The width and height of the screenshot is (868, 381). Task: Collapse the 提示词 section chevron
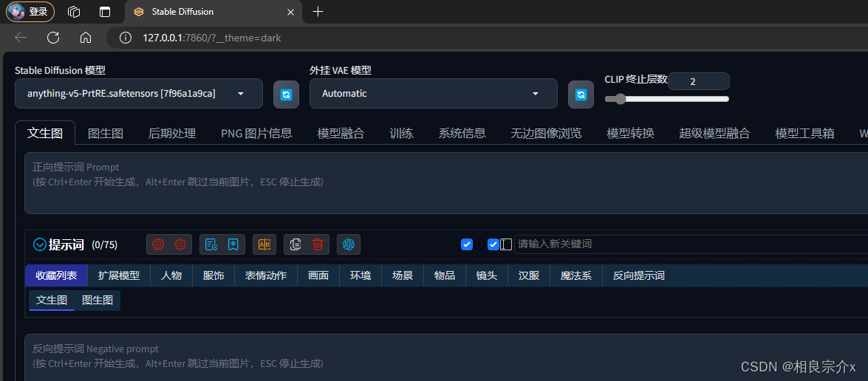coord(39,244)
